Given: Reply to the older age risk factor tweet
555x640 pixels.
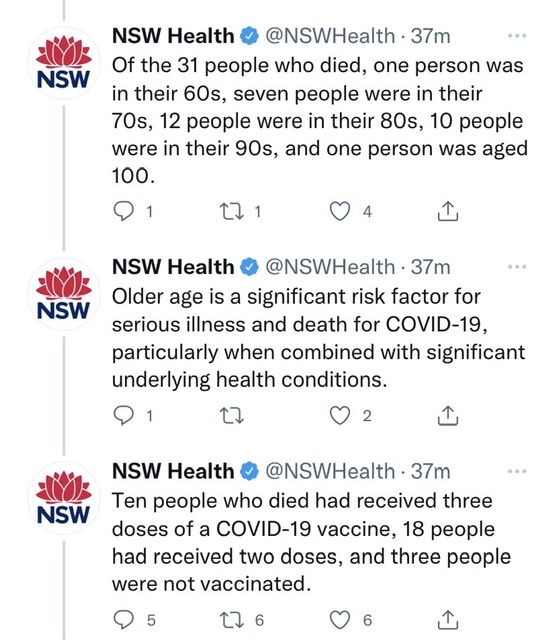Looking at the screenshot, I should click(123, 416).
